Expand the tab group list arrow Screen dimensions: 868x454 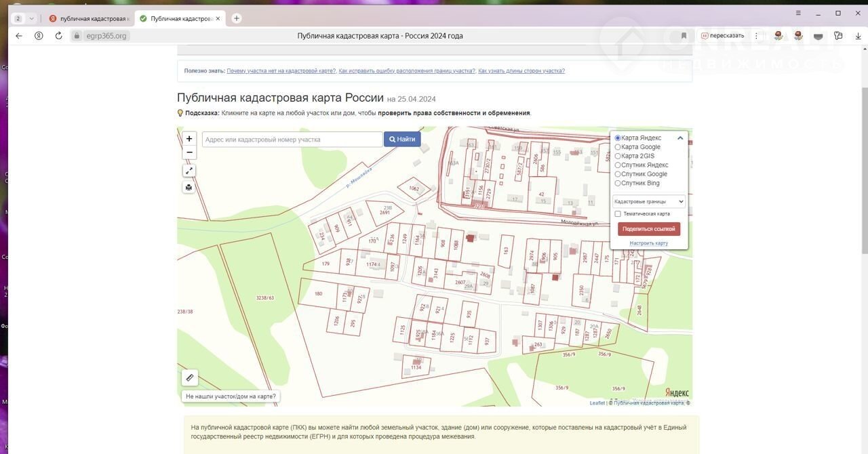pyautogui.click(x=31, y=18)
